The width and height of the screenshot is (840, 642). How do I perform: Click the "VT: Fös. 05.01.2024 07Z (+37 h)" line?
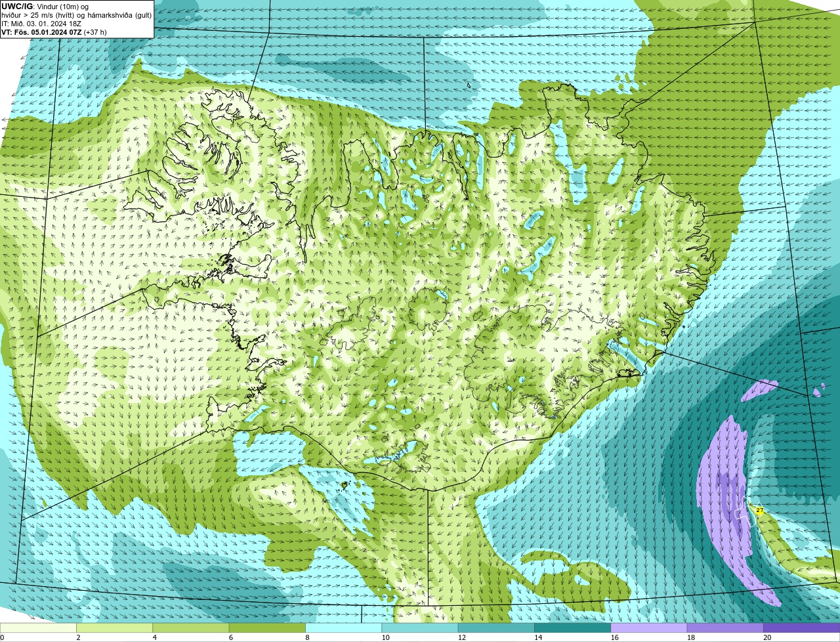click(54, 32)
